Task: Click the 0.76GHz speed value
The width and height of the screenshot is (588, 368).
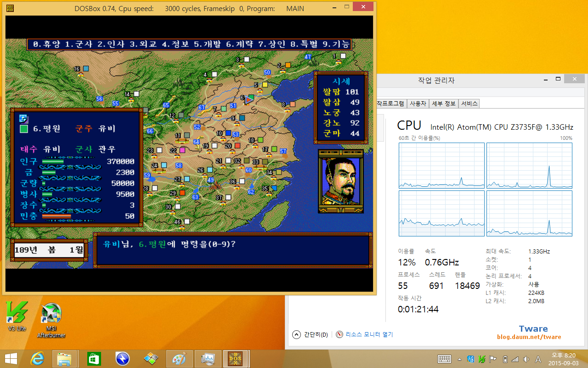Action: (x=442, y=262)
